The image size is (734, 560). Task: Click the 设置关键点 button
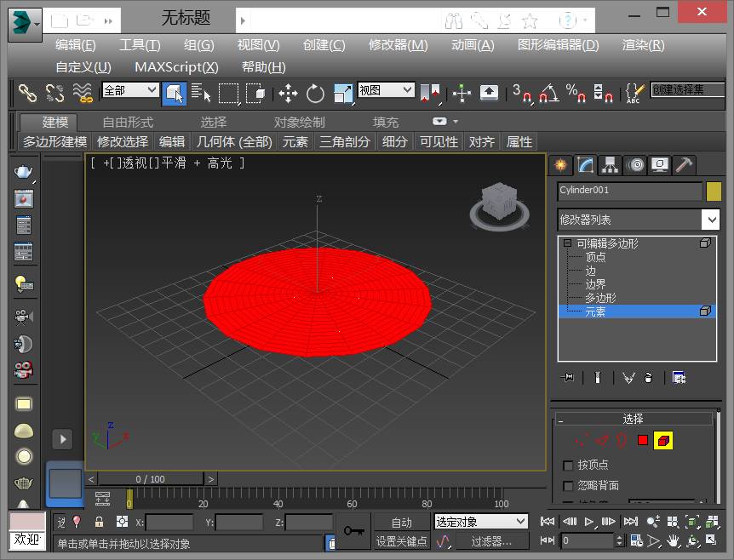coord(402,541)
